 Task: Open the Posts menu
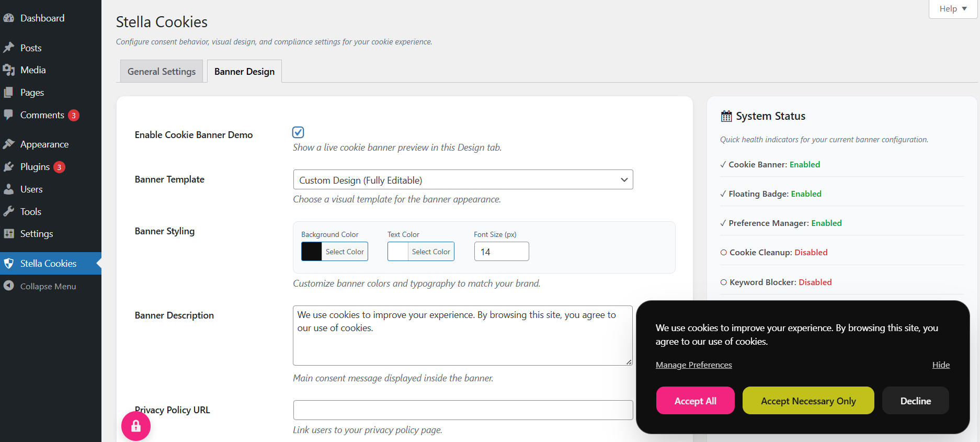[51, 48]
